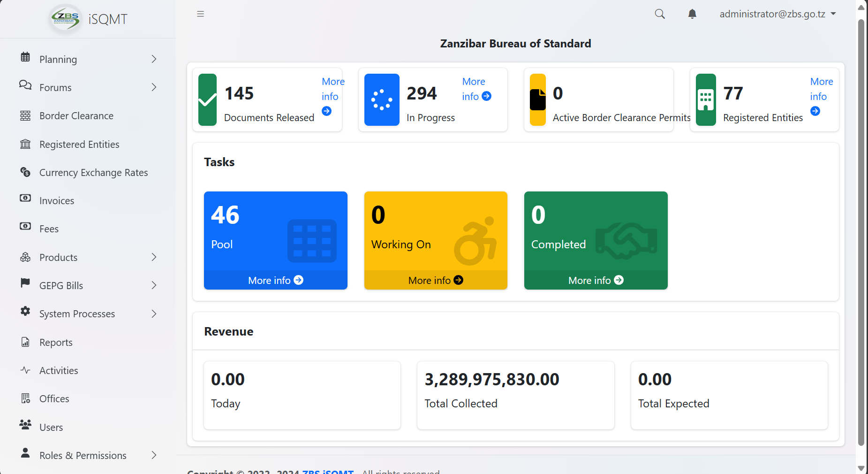Go to the Reports page

56,343
